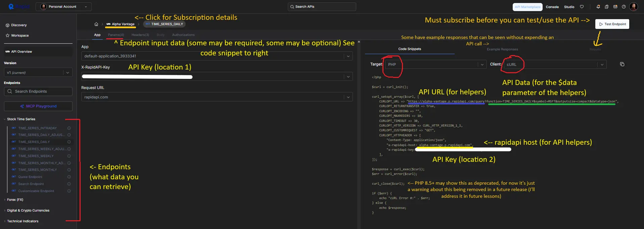Show info for Search Endpoint

(x=69, y=184)
